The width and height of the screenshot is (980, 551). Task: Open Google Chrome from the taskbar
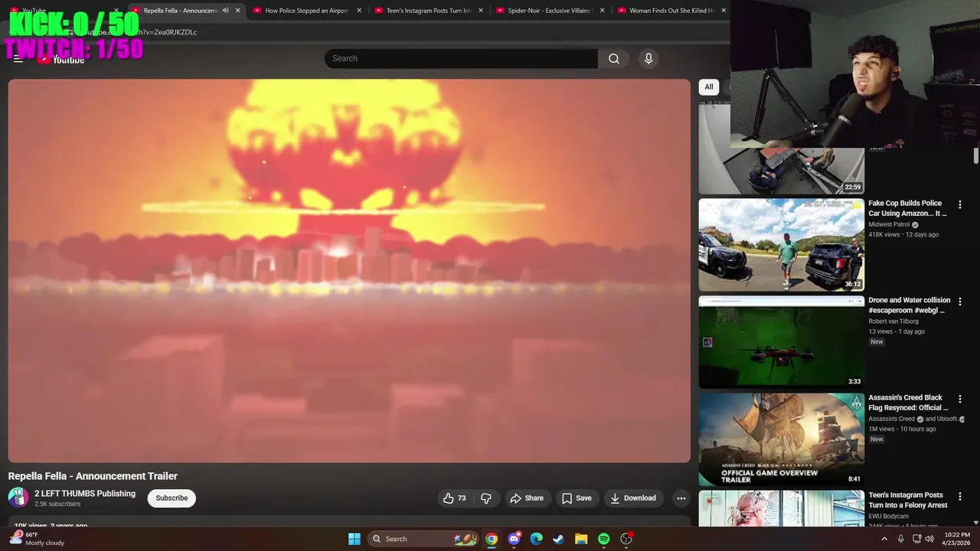point(492,539)
